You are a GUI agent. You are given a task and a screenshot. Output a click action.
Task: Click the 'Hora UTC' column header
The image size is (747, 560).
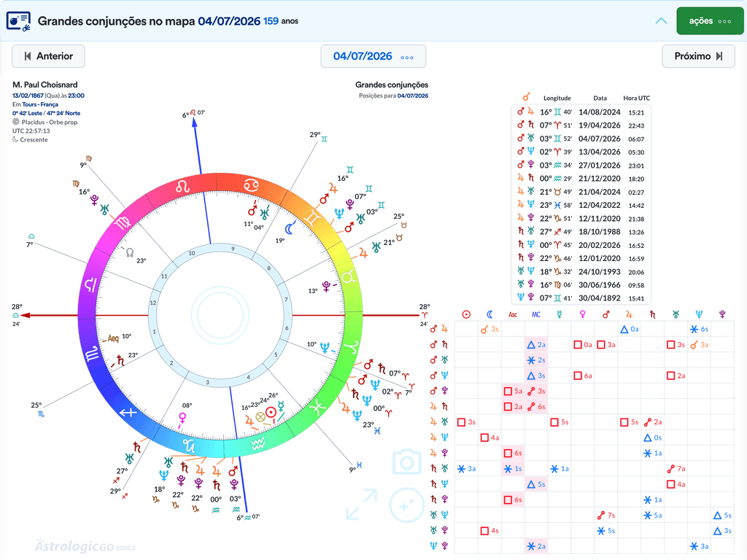636,98
